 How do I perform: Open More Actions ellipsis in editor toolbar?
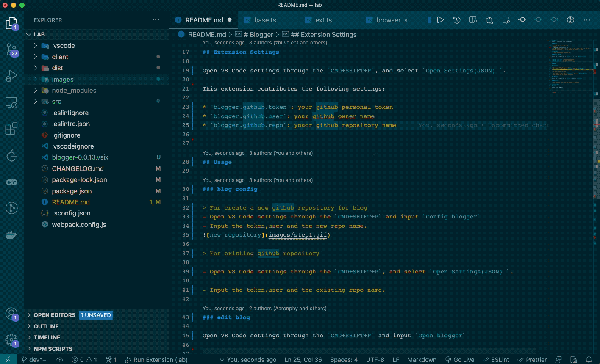(x=587, y=20)
